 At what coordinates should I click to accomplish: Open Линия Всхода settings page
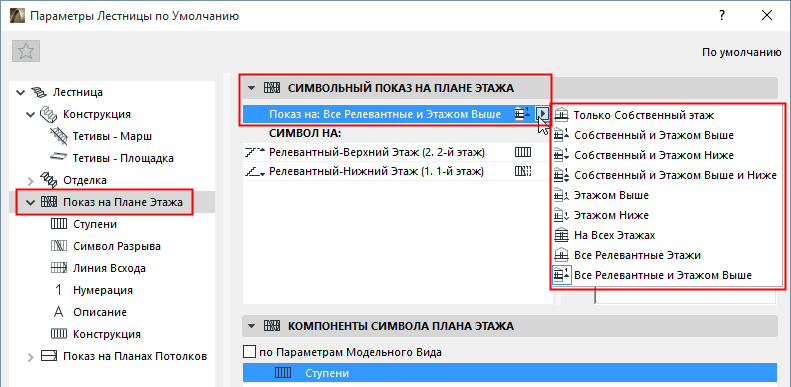pos(109,268)
